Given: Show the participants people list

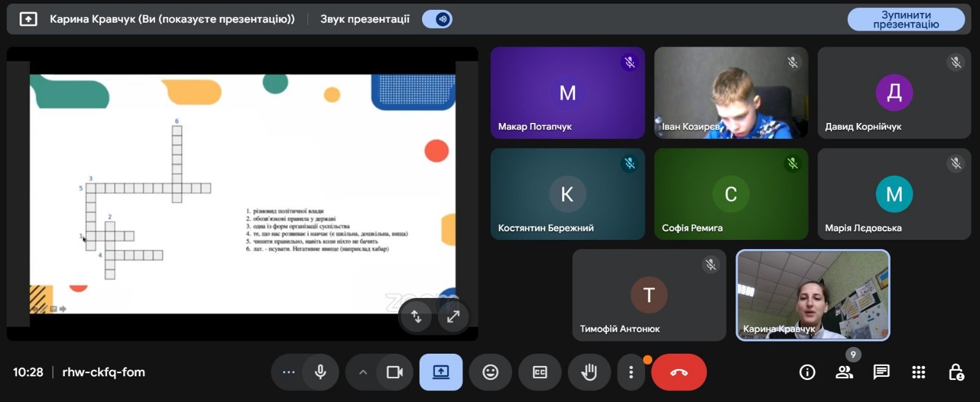Looking at the screenshot, I should 845,372.
